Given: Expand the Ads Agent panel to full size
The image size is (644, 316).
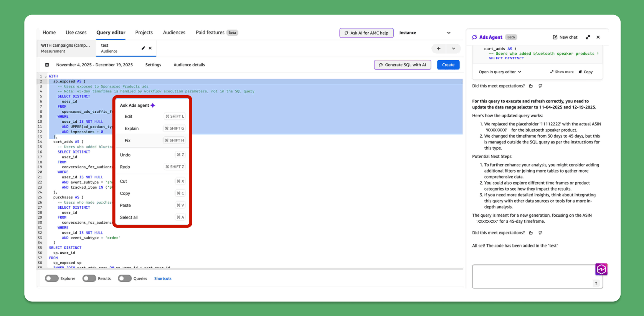Looking at the screenshot, I should [x=588, y=37].
